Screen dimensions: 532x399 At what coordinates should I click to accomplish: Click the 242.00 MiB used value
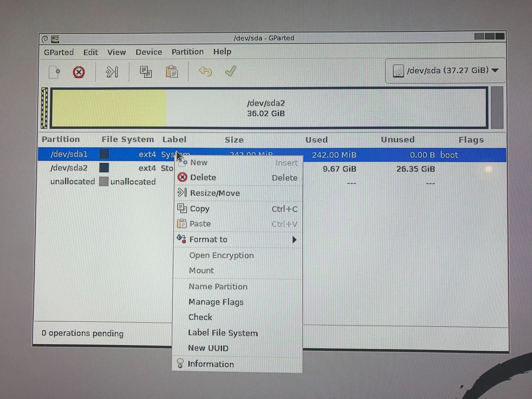tap(334, 155)
